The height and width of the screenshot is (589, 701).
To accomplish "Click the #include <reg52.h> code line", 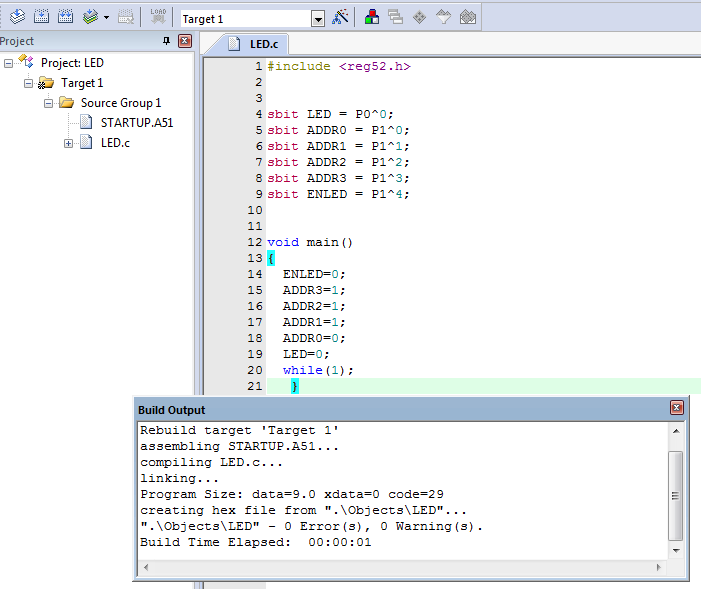I will click(x=338, y=66).
